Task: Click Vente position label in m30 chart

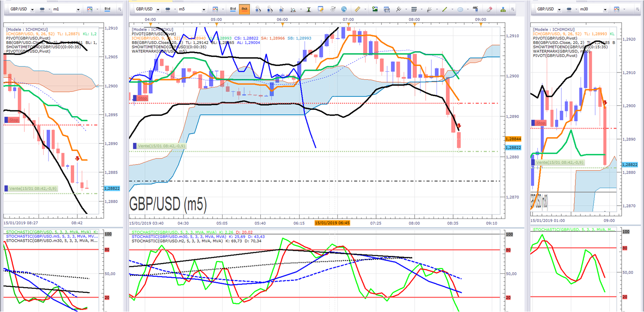Action: (x=557, y=162)
